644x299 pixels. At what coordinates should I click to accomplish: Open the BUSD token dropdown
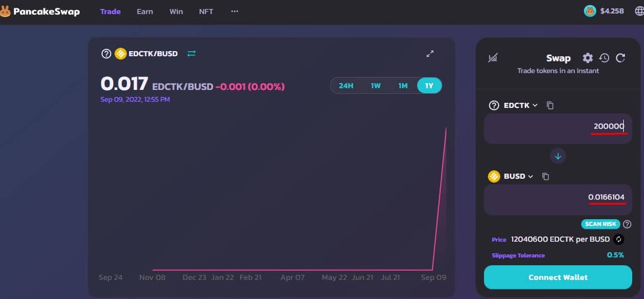point(511,176)
